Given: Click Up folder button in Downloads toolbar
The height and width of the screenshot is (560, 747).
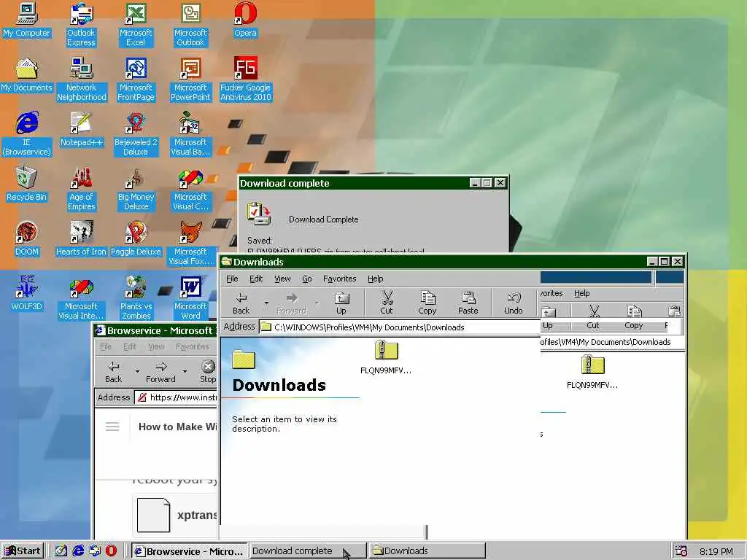Looking at the screenshot, I should [341, 303].
